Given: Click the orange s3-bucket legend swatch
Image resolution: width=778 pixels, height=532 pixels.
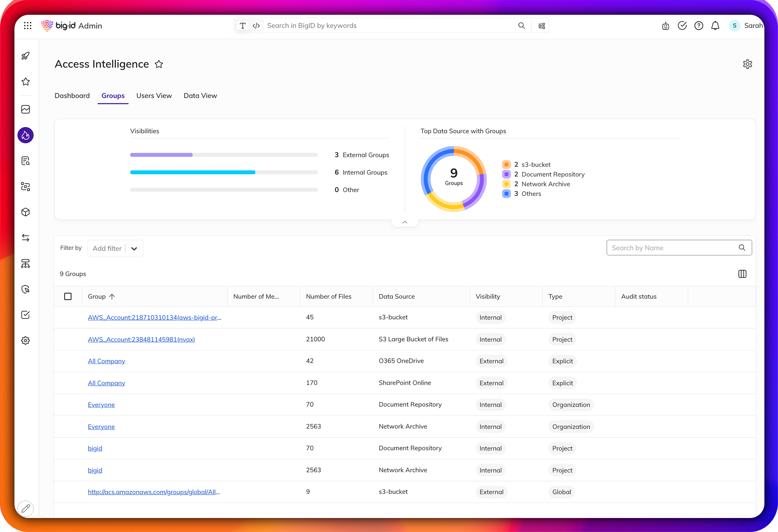Looking at the screenshot, I should 506,164.
